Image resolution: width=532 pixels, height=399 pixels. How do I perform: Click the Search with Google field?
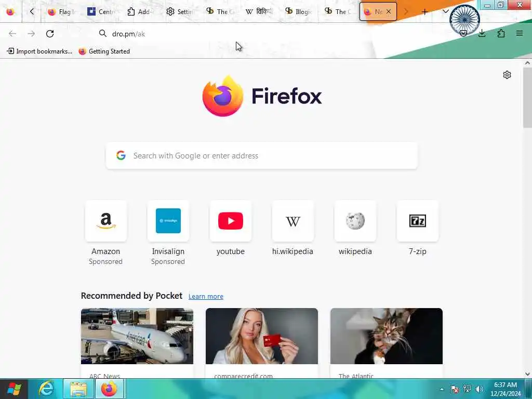pyautogui.click(x=262, y=156)
